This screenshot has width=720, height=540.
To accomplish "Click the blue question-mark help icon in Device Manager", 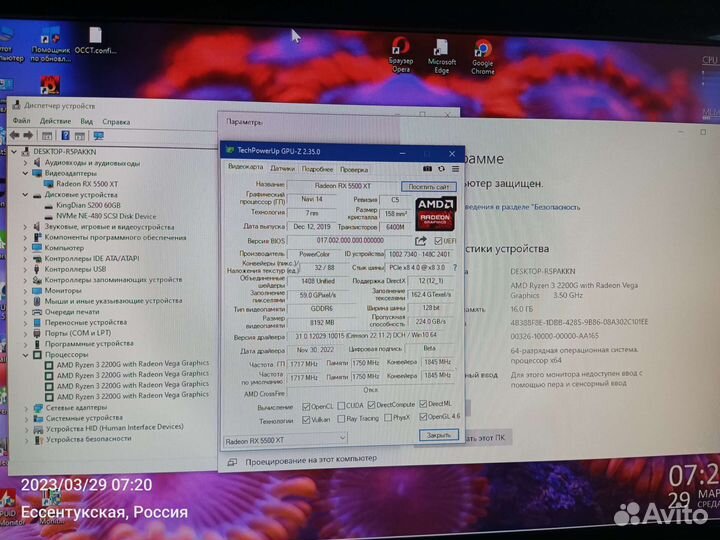I will coord(66,135).
